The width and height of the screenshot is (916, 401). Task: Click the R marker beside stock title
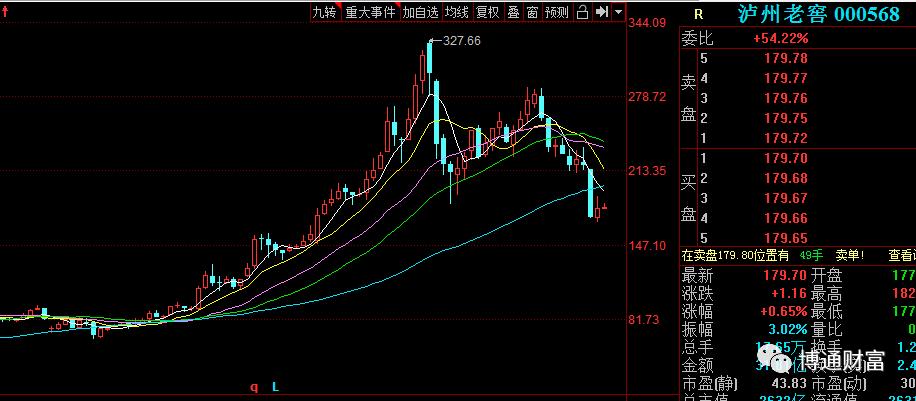pos(698,14)
